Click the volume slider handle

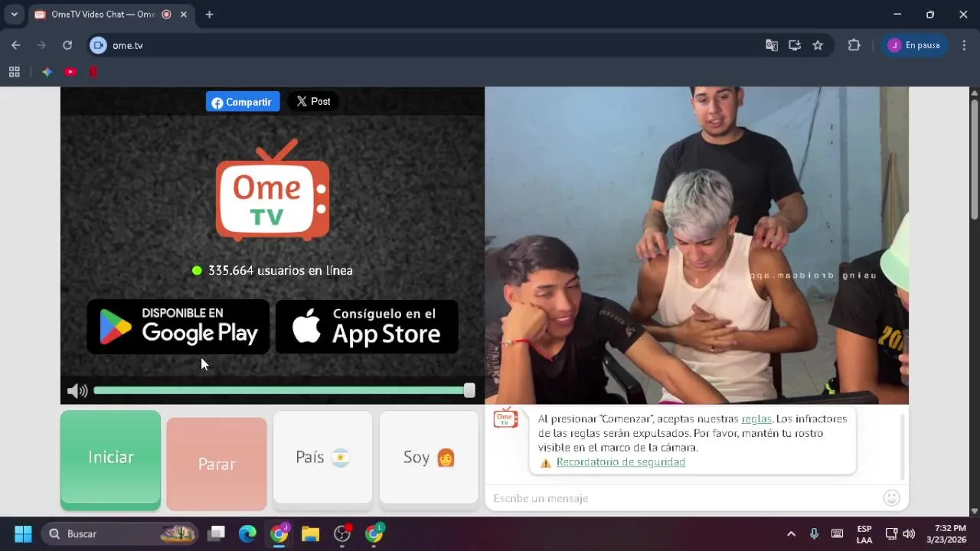click(x=469, y=390)
